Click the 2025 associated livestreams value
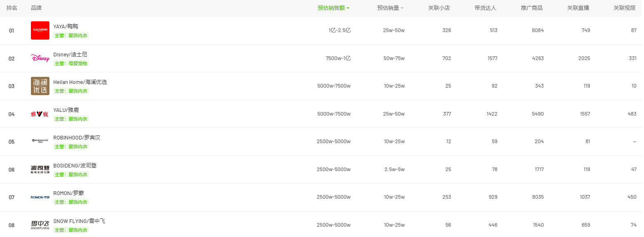644x237 pixels. 584,58
